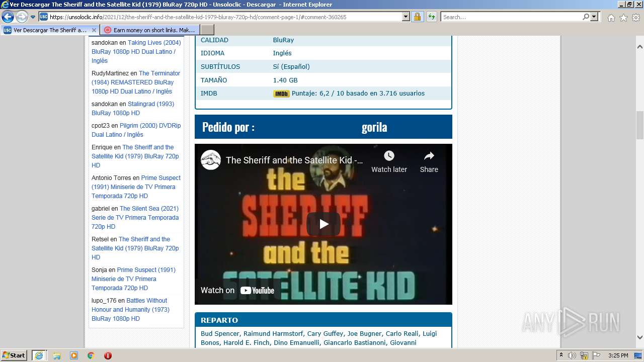Viewport: 644px width, 362px height.
Task: Click Dino Emanuelli in the cast list
Action: 296,342
